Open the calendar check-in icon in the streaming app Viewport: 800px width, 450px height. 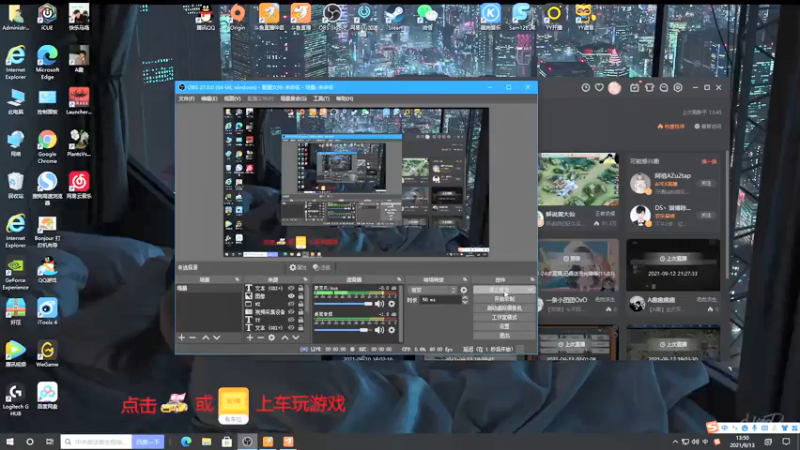(634, 88)
